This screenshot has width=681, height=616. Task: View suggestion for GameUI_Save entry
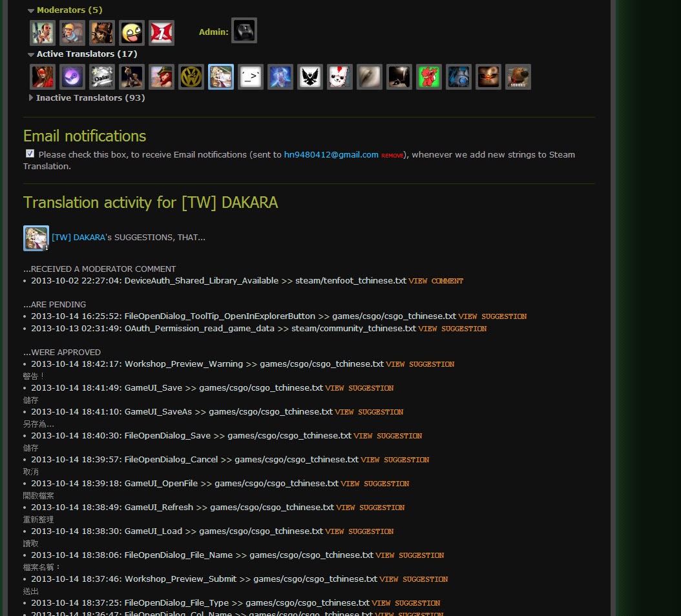[x=359, y=388]
